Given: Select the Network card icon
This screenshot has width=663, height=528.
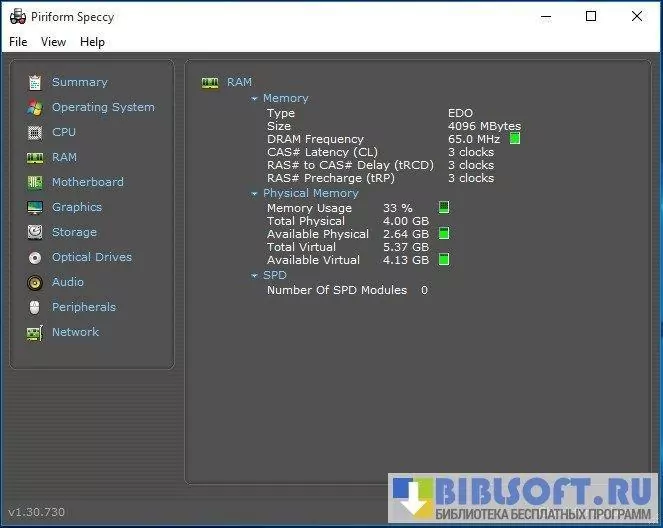Looking at the screenshot, I should coord(35,332).
